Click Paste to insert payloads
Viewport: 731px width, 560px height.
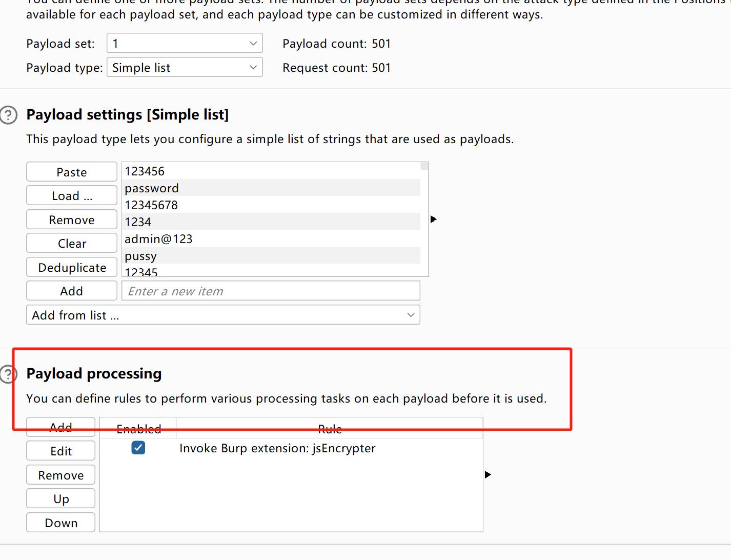pos(72,172)
